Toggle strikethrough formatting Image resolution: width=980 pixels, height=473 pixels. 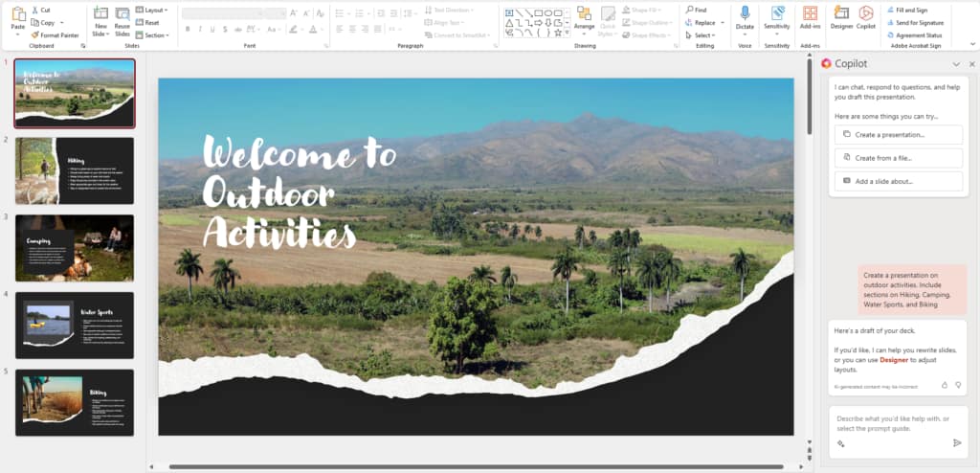237,30
